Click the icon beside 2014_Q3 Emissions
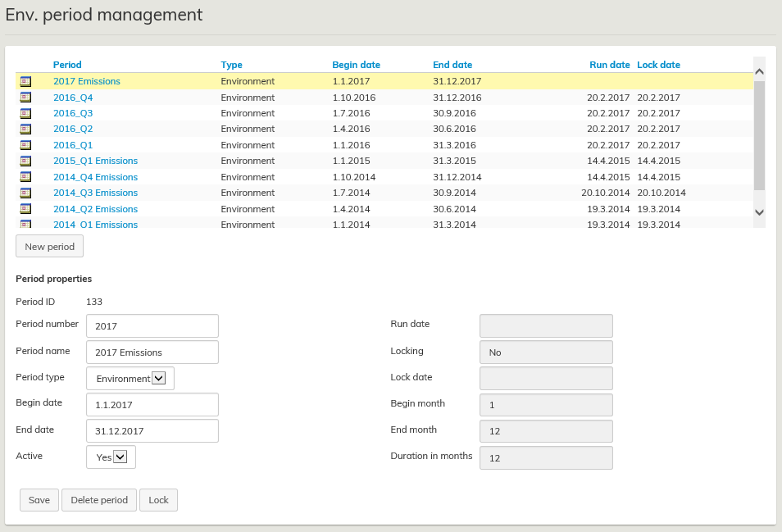Screen dimensions: 782x532 pos(25,193)
